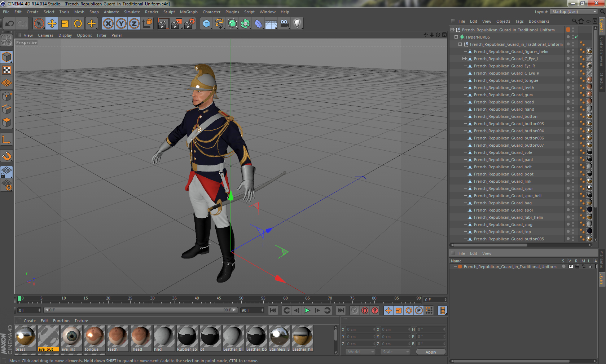Viewport: 606px width, 364px height.
Task: Go to start of animation
Action: 273,310
